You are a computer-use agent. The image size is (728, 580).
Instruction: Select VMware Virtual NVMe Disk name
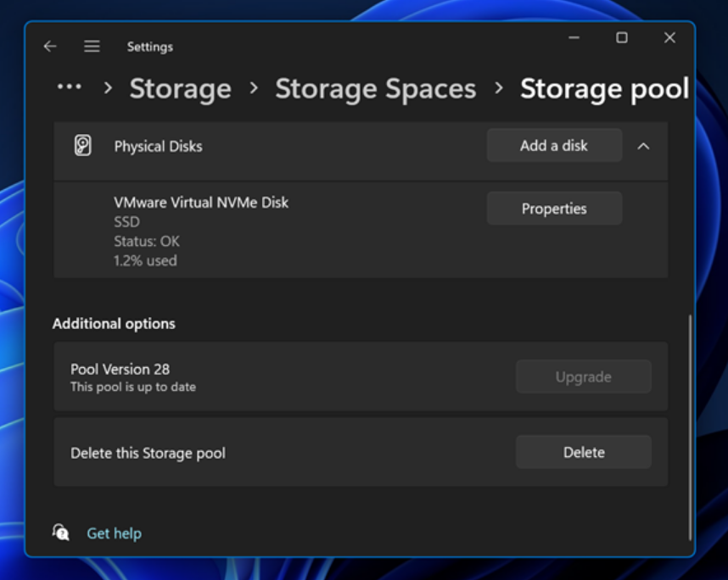201,203
